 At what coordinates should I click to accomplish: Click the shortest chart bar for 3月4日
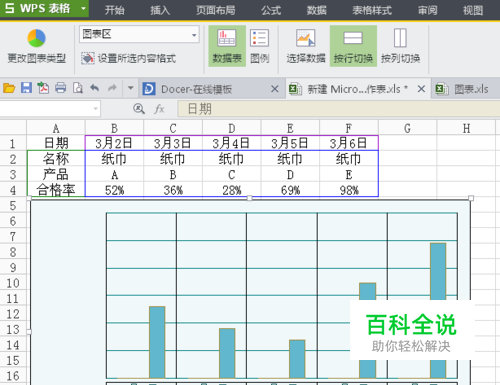[297, 359]
